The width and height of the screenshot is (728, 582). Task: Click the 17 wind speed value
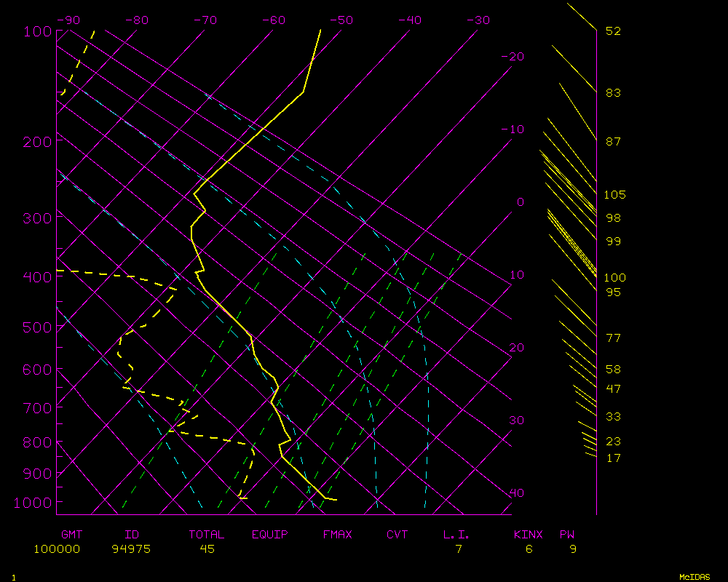coord(613,458)
